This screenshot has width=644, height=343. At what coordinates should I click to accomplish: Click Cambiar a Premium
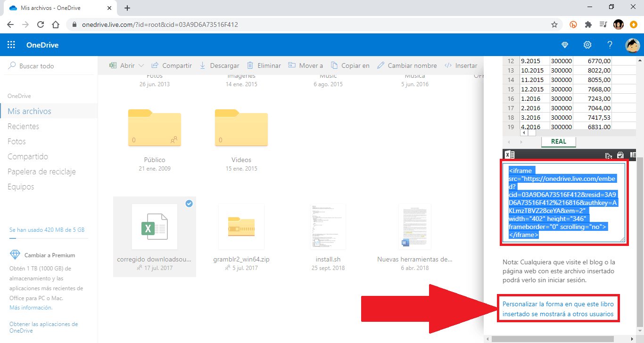pyautogui.click(x=50, y=255)
